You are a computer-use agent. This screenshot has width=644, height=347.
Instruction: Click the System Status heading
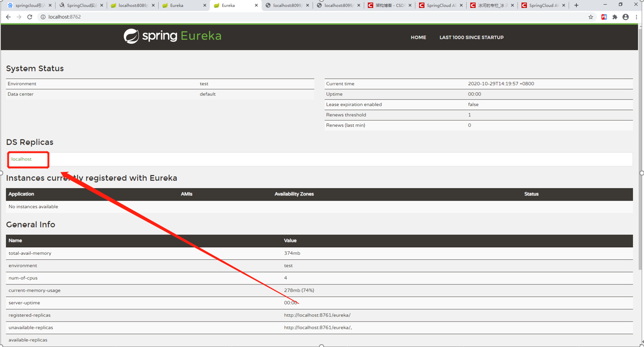(35, 69)
